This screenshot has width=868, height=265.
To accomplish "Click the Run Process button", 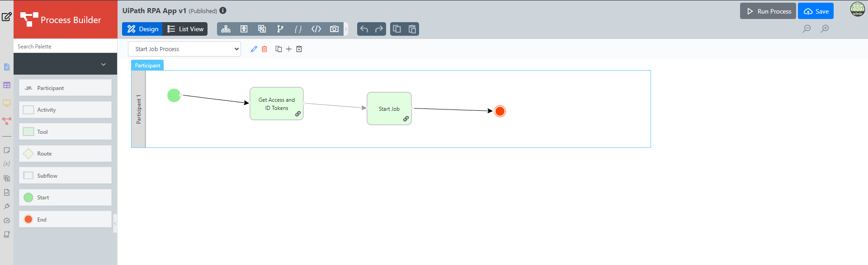I will [x=768, y=11].
